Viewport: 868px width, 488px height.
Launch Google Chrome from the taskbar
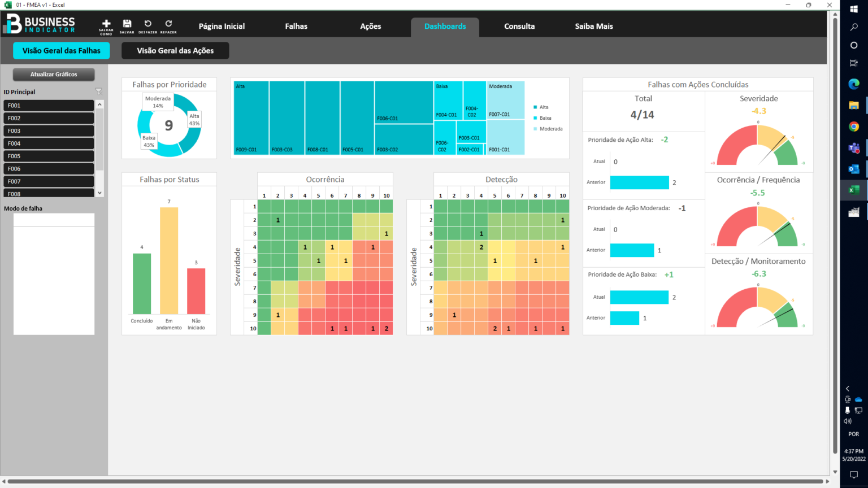[x=854, y=127]
